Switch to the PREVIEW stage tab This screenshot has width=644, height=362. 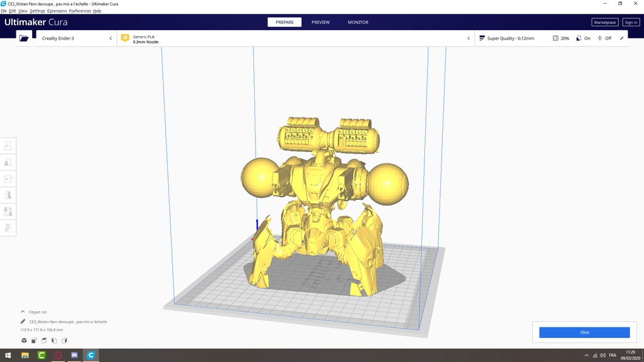click(320, 22)
